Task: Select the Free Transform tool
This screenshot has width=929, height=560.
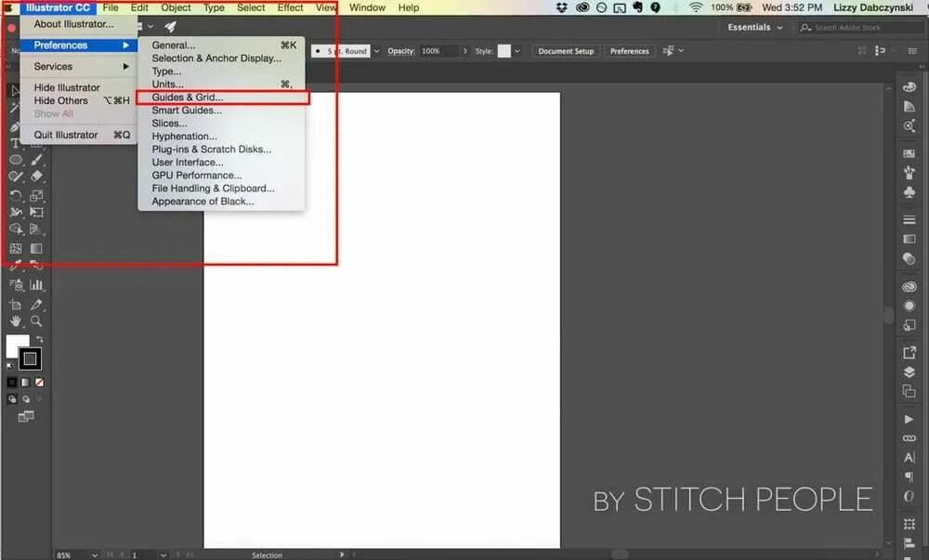Action: (36, 212)
